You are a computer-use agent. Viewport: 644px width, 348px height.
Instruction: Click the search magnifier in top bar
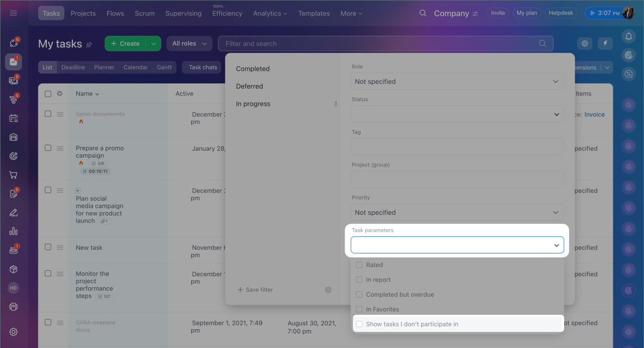[x=423, y=13]
